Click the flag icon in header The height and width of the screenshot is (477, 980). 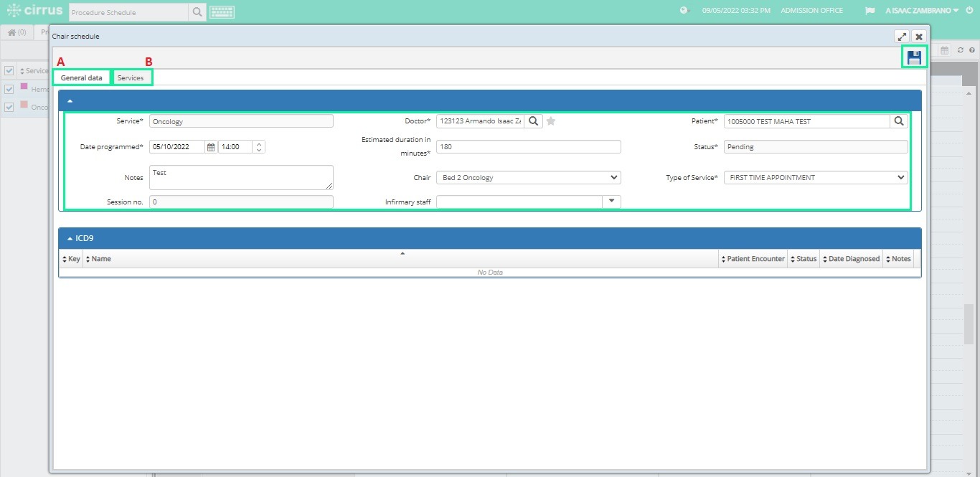click(870, 11)
